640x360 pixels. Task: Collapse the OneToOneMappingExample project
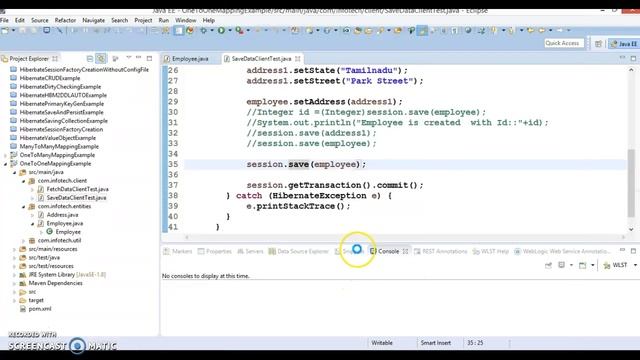coord(5,164)
